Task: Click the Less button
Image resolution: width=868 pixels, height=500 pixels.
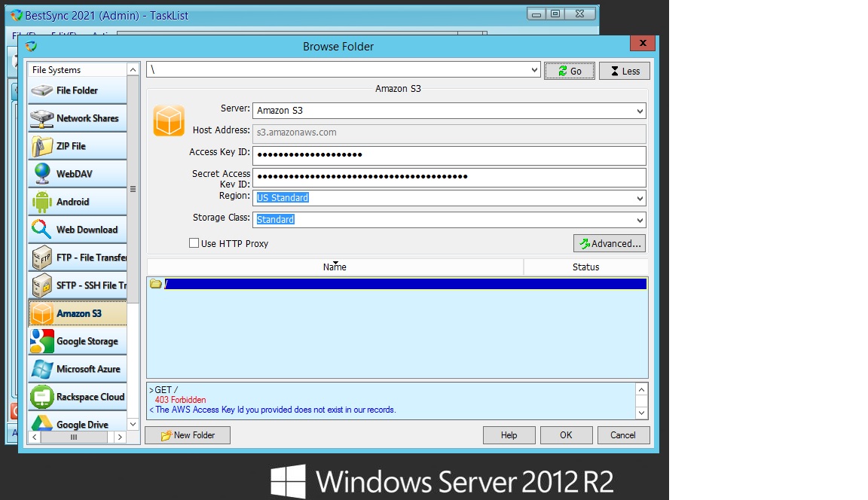Action: [x=625, y=71]
